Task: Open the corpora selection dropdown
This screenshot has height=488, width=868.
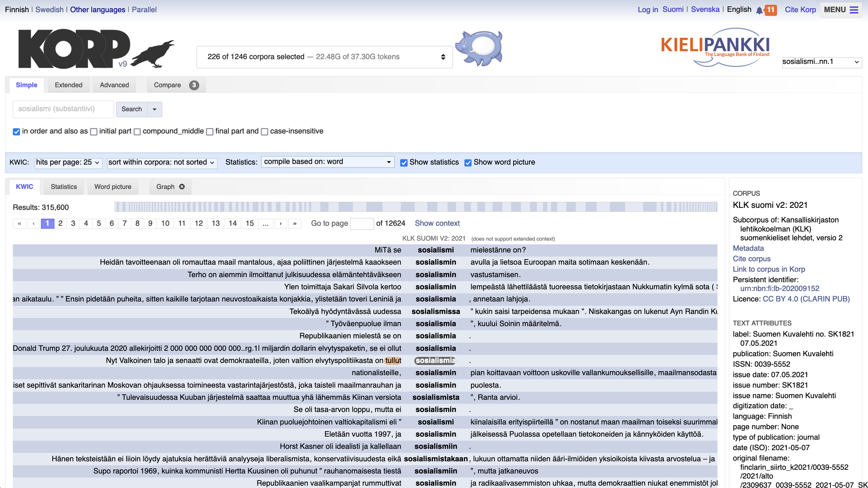Action: (x=324, y=57)
